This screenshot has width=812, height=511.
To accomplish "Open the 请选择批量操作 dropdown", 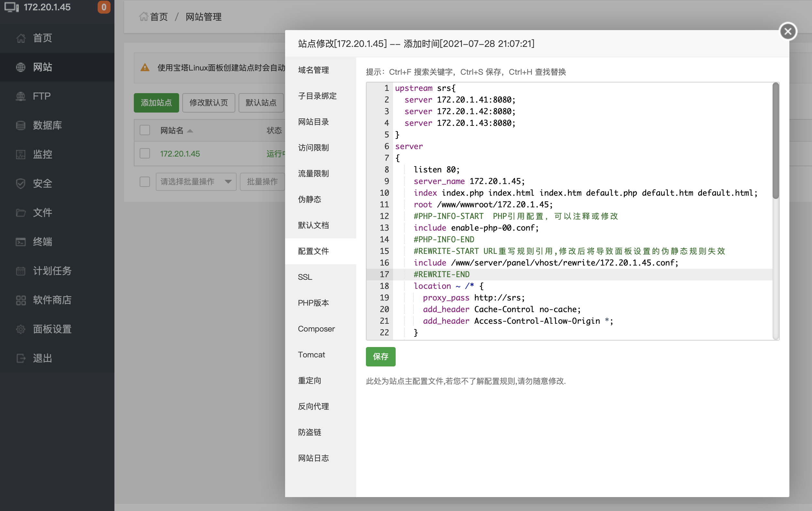I will (x=196, y=181).
